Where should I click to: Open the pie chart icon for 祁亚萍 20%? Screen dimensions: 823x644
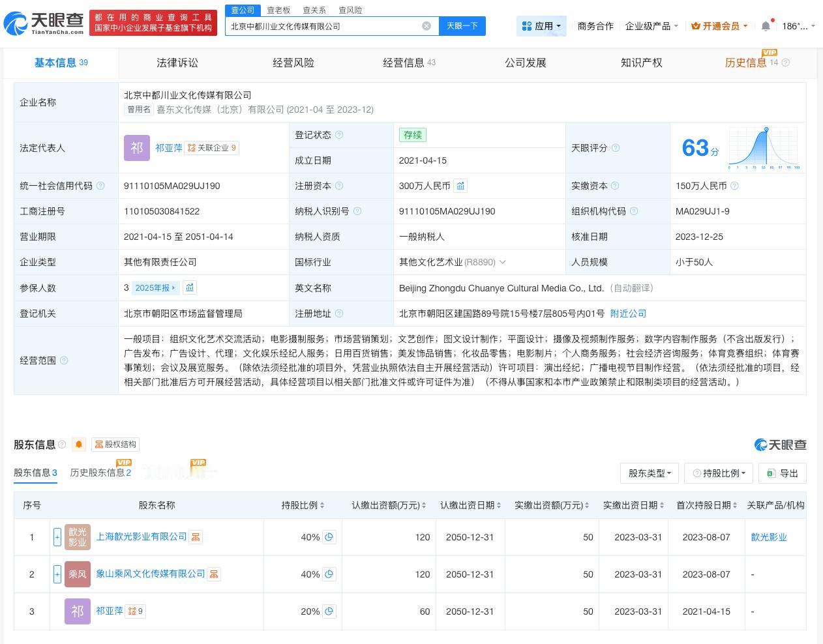point(329,611)
